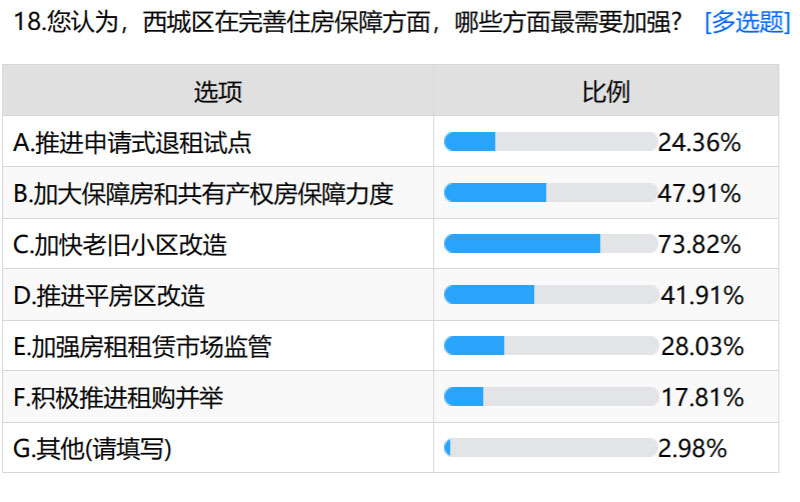Viewport: 800px width, 502px height.
Task: Click the 73.82% percentage text
Action: click(699, 244)
